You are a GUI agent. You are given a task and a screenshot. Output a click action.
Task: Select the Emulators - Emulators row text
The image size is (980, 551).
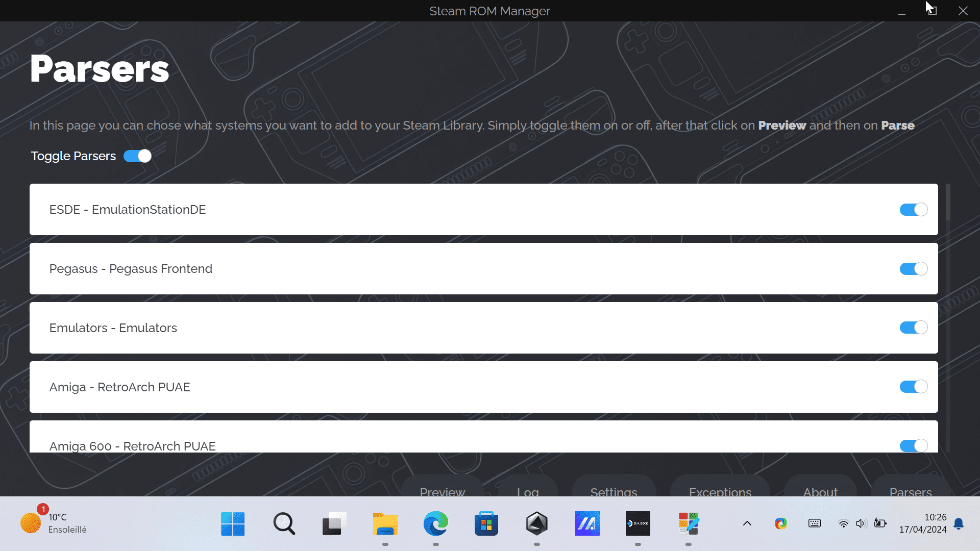pyautogui.click(x=113, y=328)
